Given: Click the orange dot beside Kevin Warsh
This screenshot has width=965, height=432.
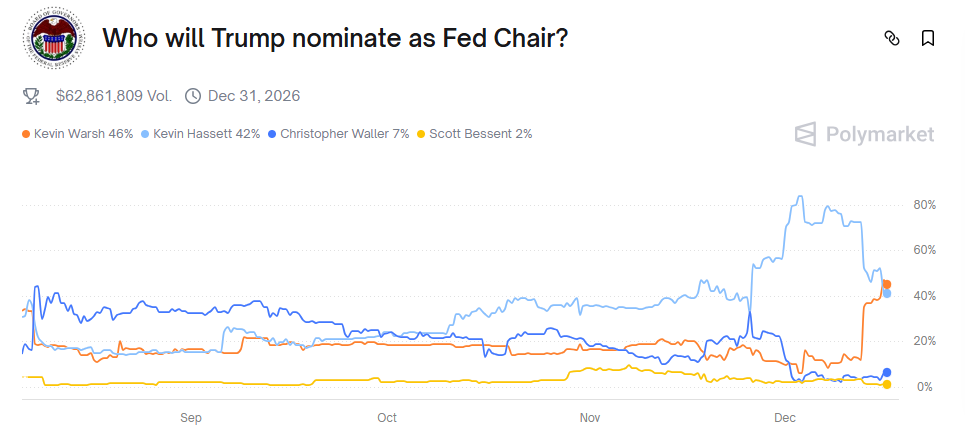Looking at the screenshot, I should pyautogui.click(x=26, y=133).
